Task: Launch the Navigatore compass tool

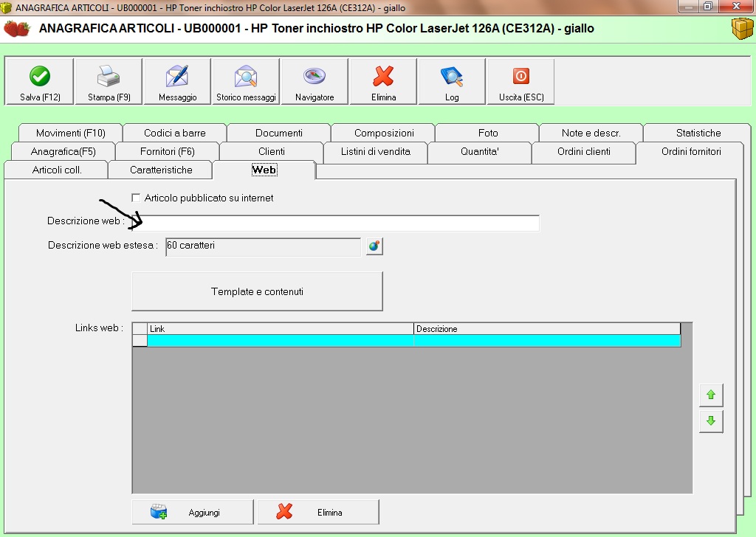Action: click(315, 82)
